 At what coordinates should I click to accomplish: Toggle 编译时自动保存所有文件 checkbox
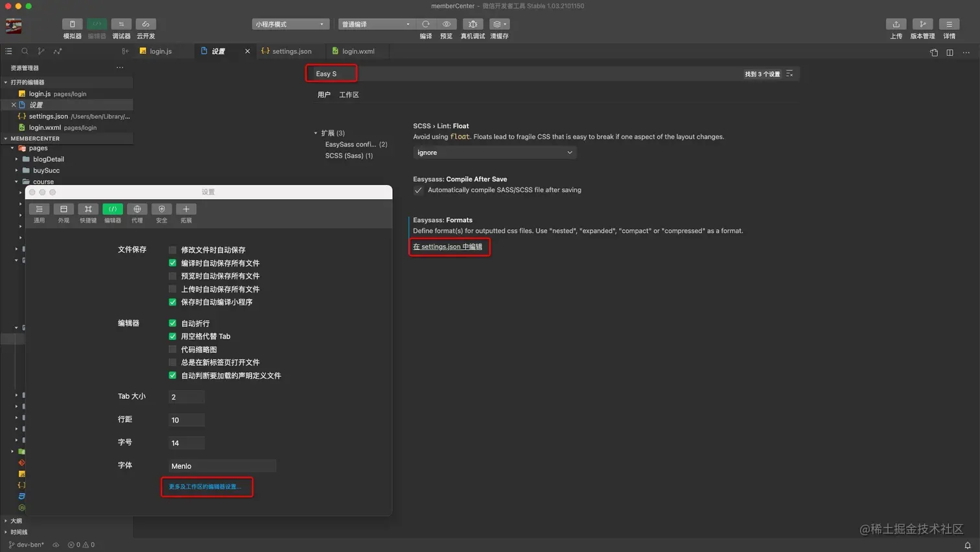tap(172, 263)
